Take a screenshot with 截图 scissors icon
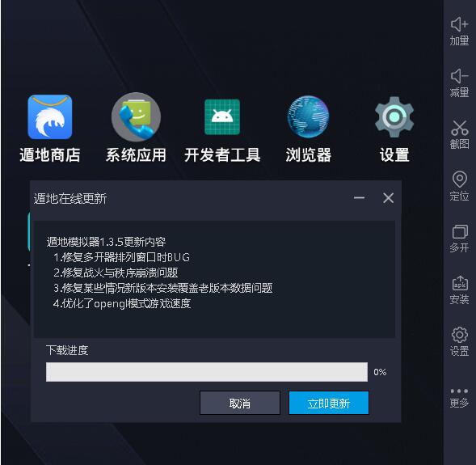The image size is (476, 465). pyautogui.click(x=459, y=134)
